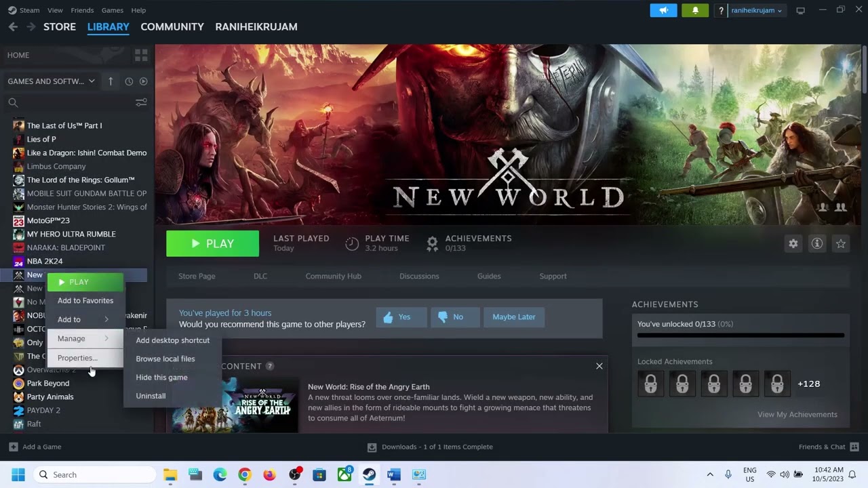Open the Friends menu

tap(82, 10)
